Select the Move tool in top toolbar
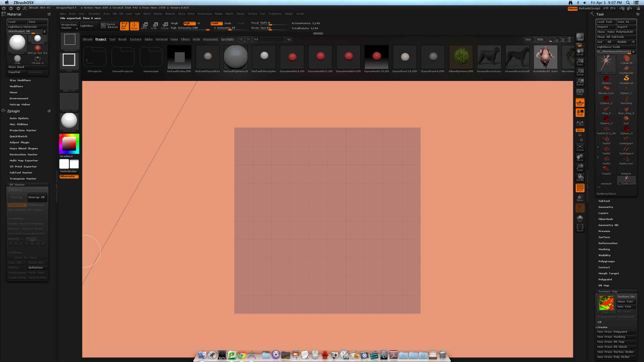The width and height of the screenshot is (644, 362). tap(144, 26)
